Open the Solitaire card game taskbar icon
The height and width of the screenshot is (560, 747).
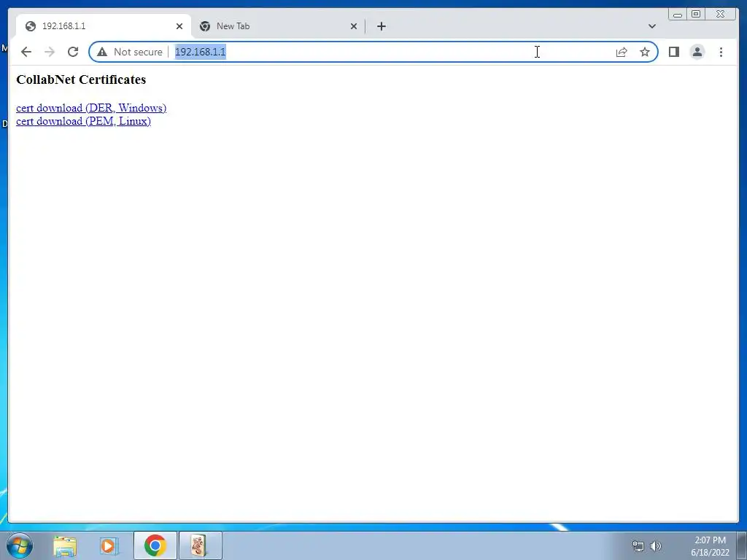click(200, 545)
